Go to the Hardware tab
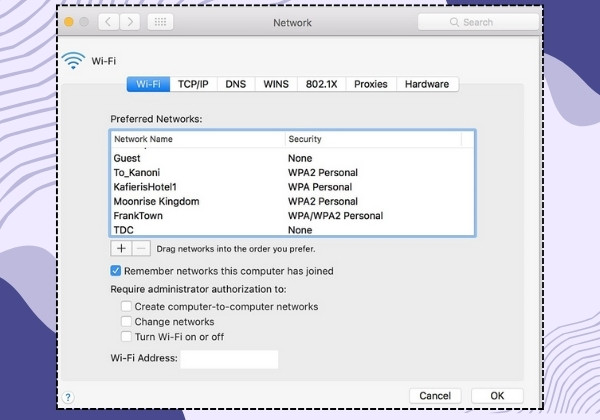Image resolution: width=600 pixels, height=420 pixels. click(427, 84)
